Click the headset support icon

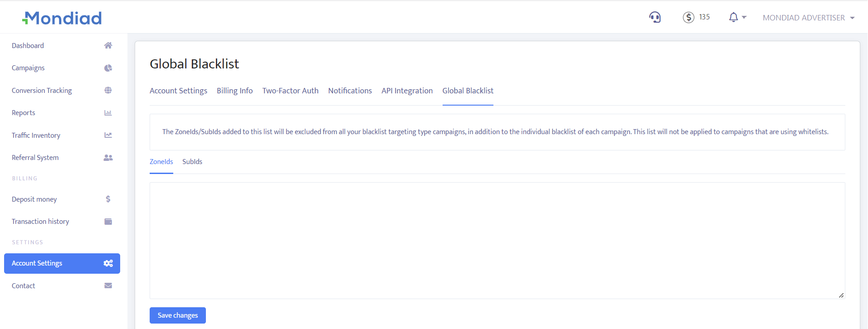coord(654,17)
